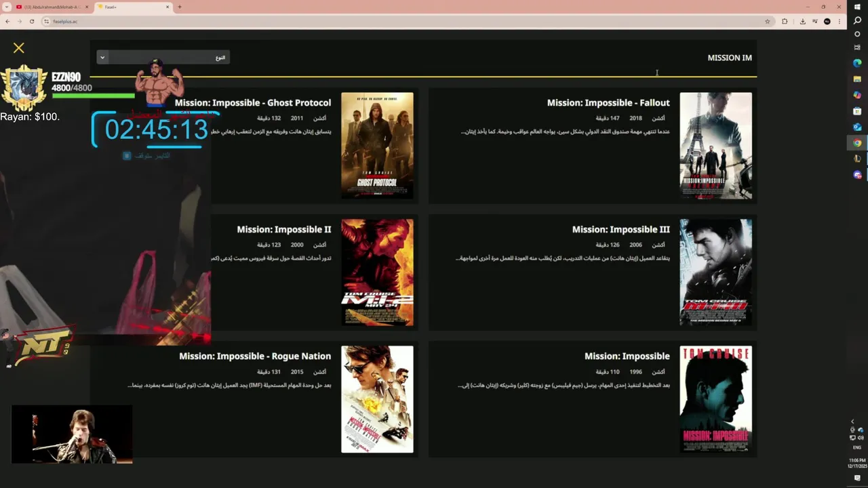This screenshot has width=868, height=488.
Task: Open the Chrome profile avatar
Action: pos(827,22)
